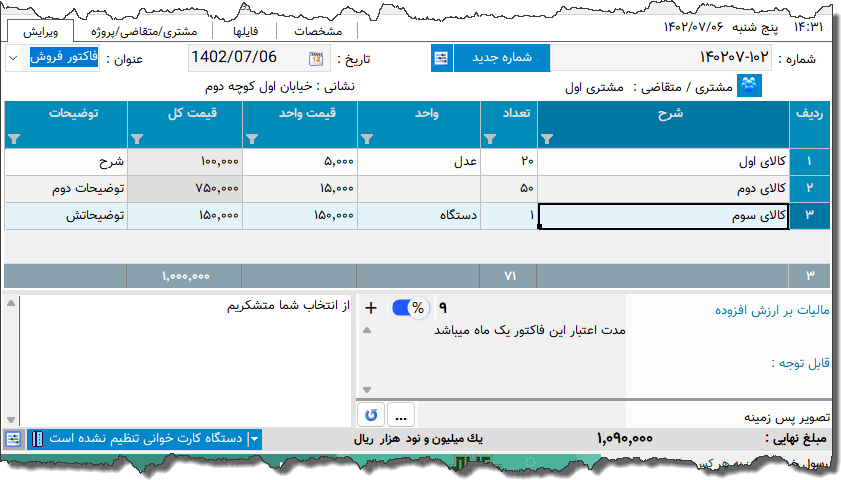Open status bar settings icon at bottom left
This screenshot has width=841, height=480.
[x=13, y=439]
